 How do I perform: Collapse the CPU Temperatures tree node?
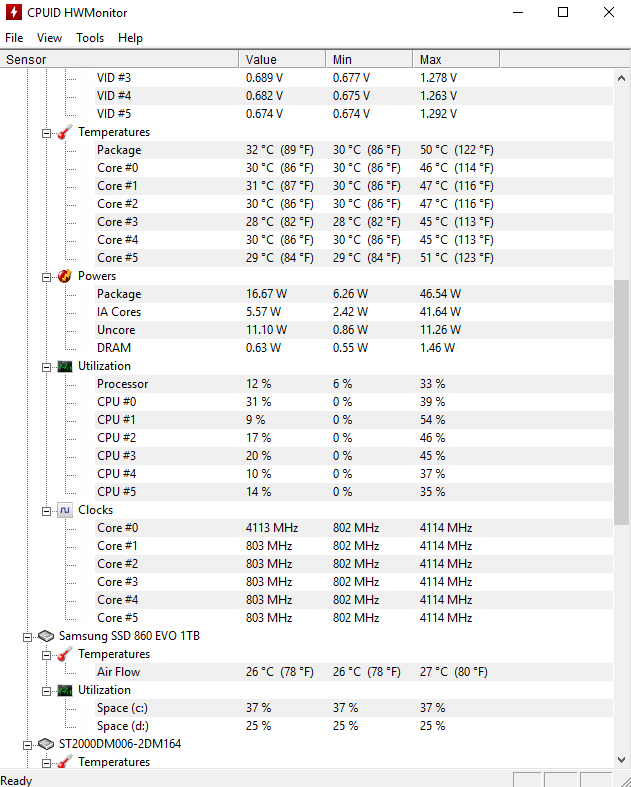tap(46, 132)
